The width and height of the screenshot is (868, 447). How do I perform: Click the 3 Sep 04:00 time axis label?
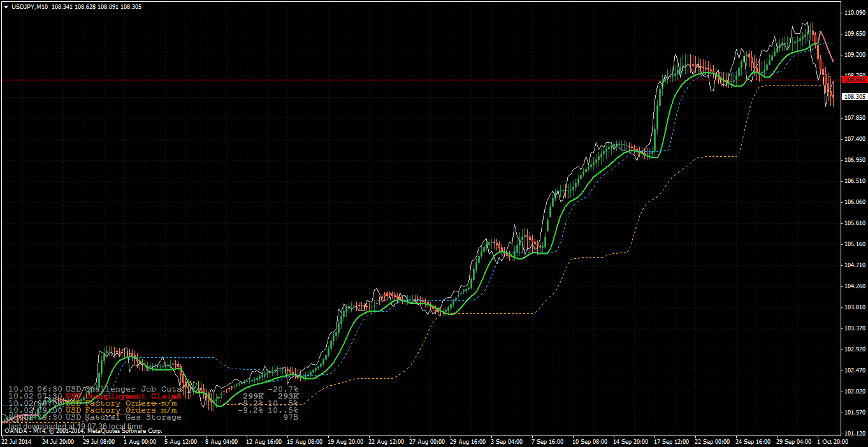pos(507,441)
